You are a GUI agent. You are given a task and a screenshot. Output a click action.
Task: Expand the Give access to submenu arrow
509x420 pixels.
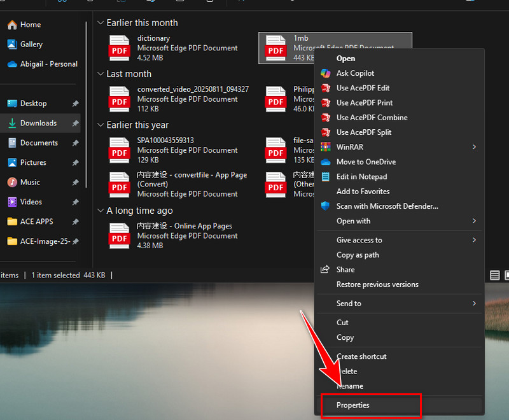pyautogui.click(x=474, y=240)
